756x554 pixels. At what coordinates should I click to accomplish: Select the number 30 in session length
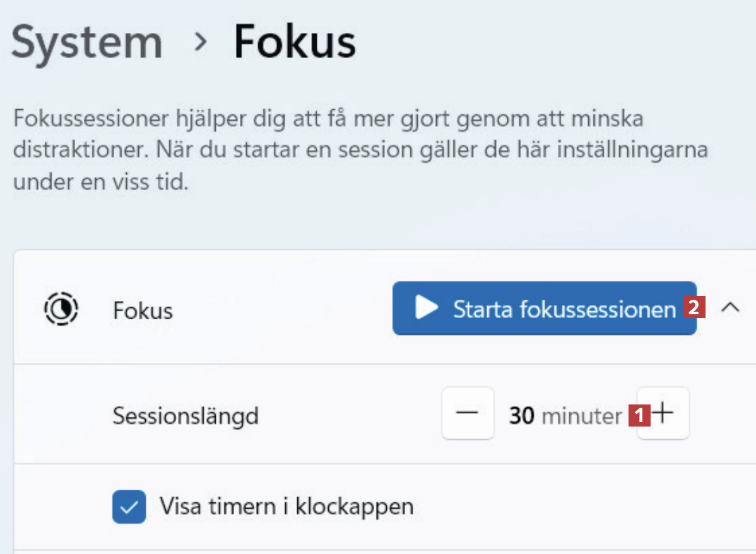coord(521,416)
